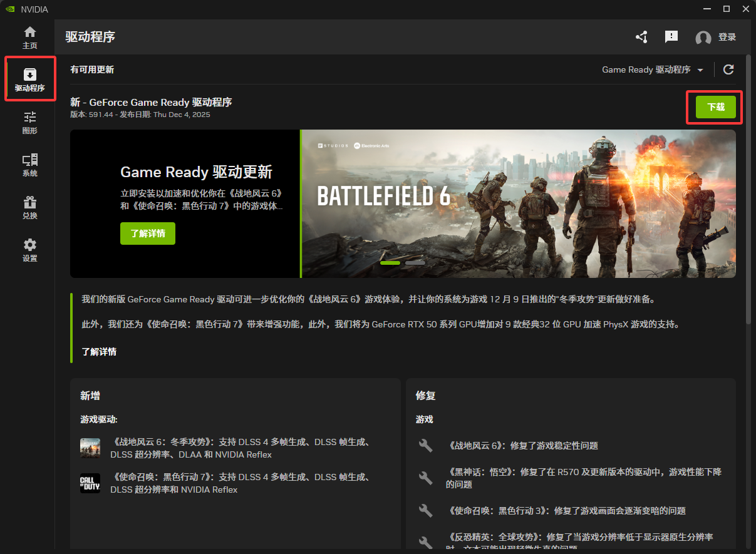Refresh the driver update check
756x554 pixels.
[728, 69]
